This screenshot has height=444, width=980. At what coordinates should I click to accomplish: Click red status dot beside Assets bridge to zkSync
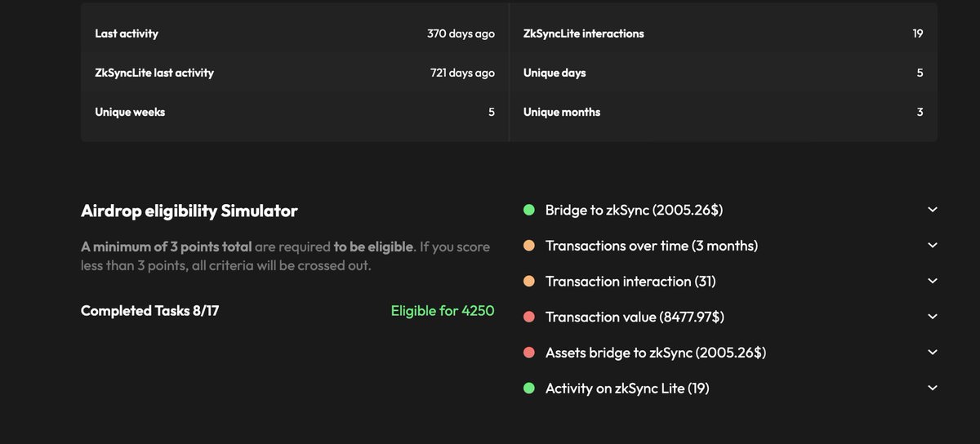pyautogui.click(x=528, y=353)
